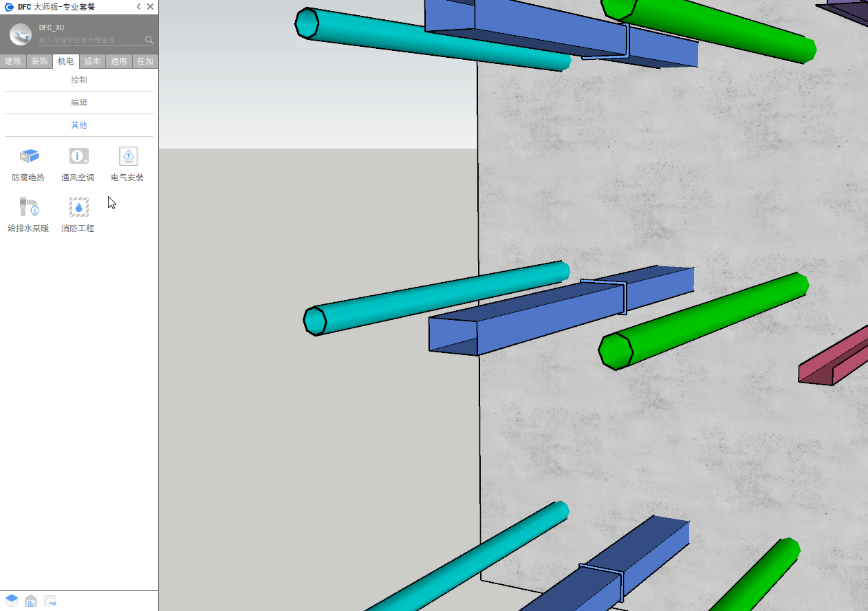
Task: Collapse the 其他 section
Action: [x=79, y=125]
